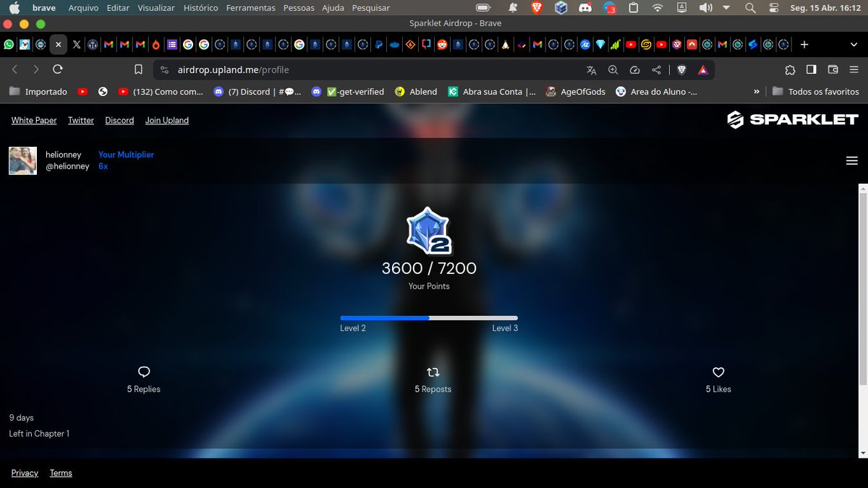Open the tab search dropdown
Image resolution: width=868 pixels, height=488 pixels.
tap(854, 45)
